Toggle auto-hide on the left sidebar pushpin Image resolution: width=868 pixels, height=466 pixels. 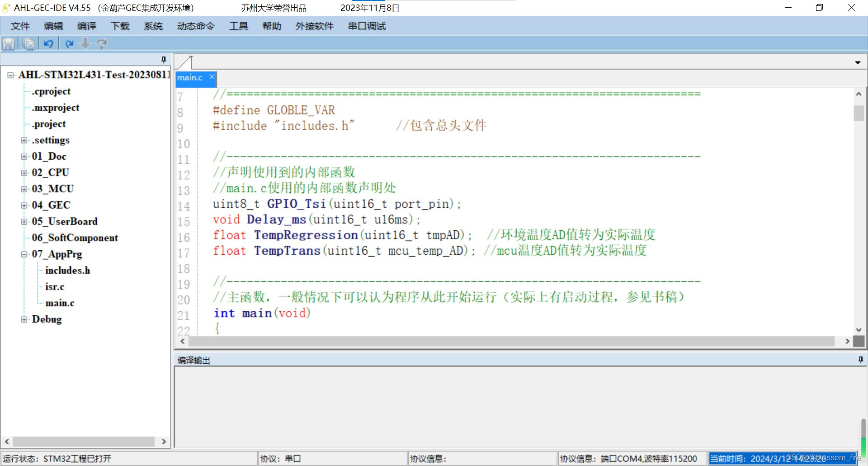pos(163,59)
